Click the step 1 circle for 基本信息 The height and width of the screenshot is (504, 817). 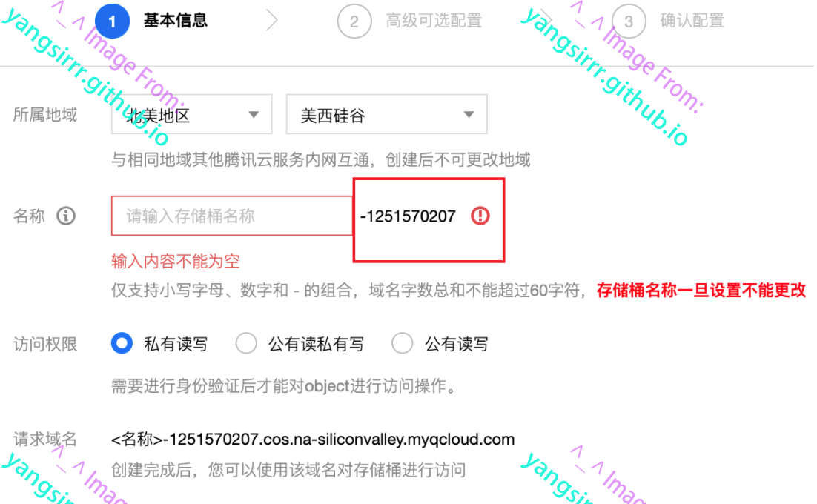click(112, 21)
